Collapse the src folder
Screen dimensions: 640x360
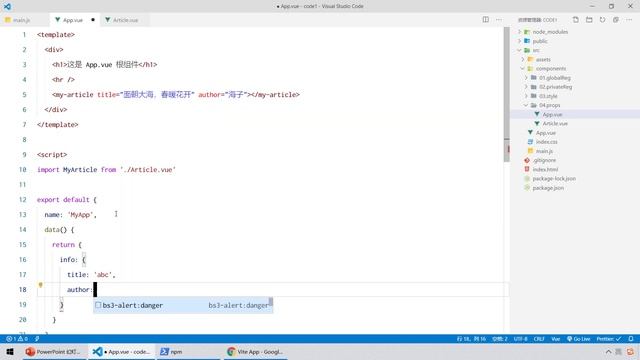click(x=536, y=50)
